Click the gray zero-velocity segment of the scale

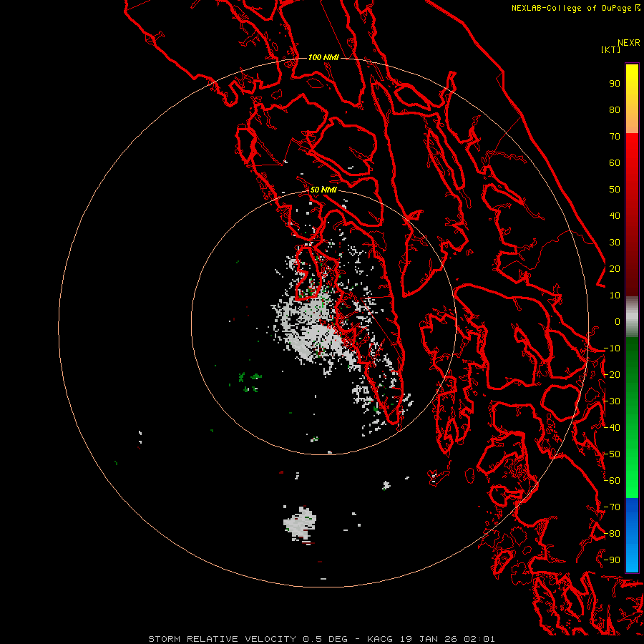tap(632, 317)
